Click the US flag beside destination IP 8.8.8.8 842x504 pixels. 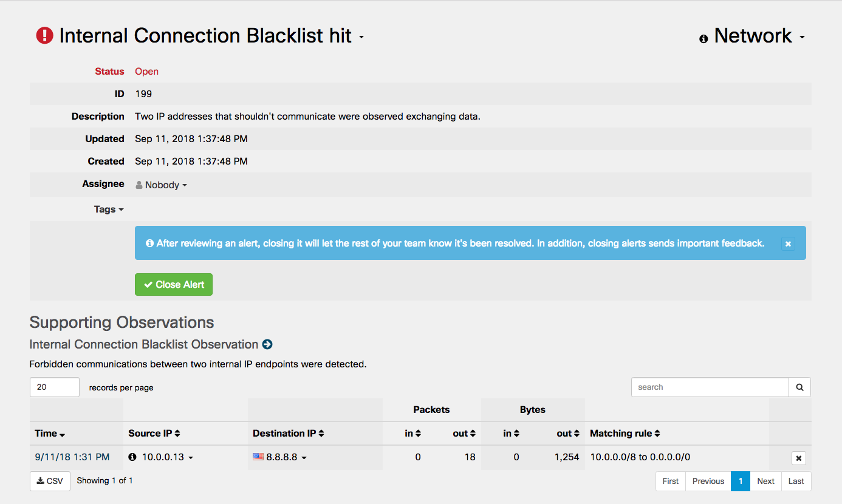[258, 457]
